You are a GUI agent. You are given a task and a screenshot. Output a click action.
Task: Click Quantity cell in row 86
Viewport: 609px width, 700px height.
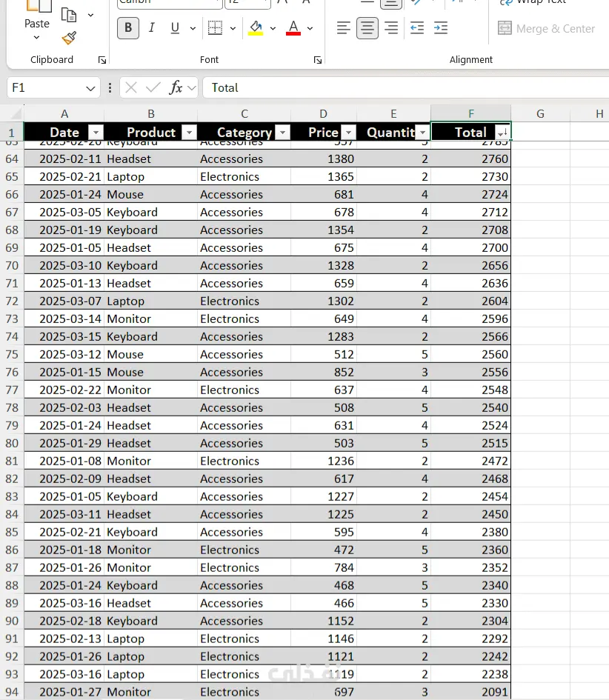(393, 550)
